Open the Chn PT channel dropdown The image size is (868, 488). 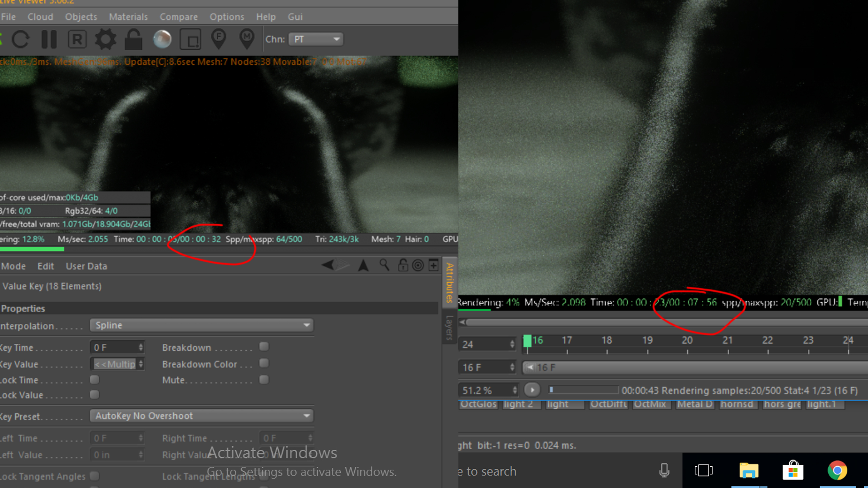[316, 39]
